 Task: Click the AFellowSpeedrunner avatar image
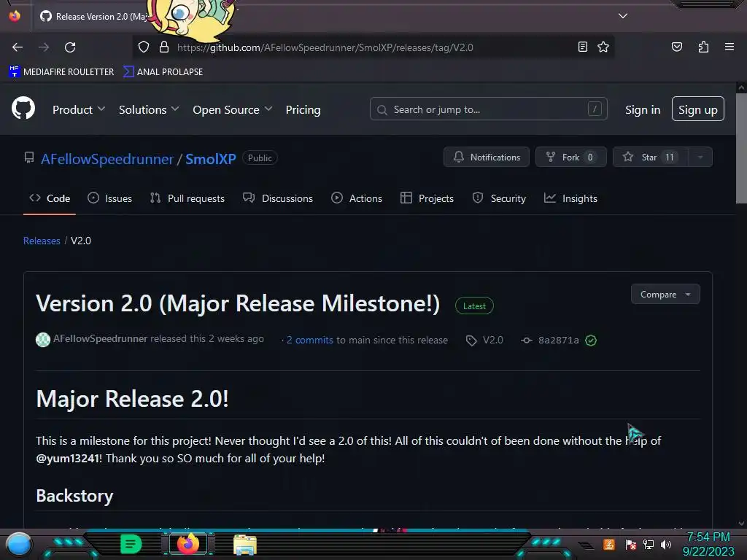point(43,340)
